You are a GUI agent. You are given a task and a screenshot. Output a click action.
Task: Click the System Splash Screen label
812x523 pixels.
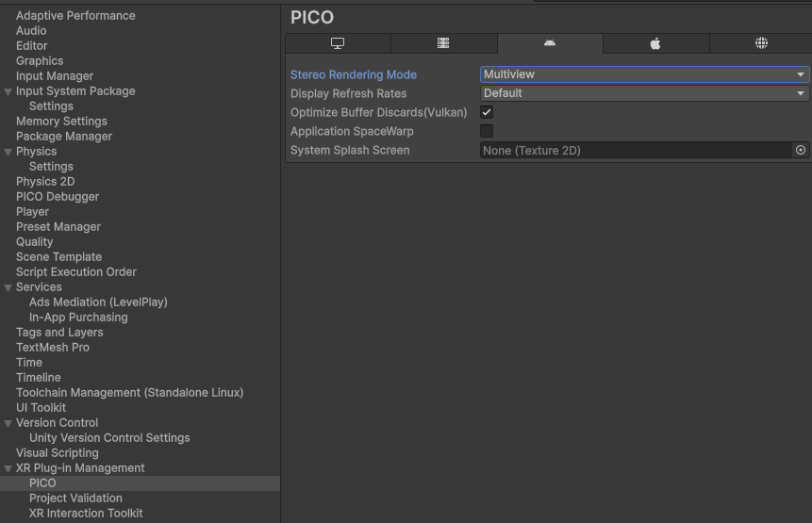pos(350,150)
